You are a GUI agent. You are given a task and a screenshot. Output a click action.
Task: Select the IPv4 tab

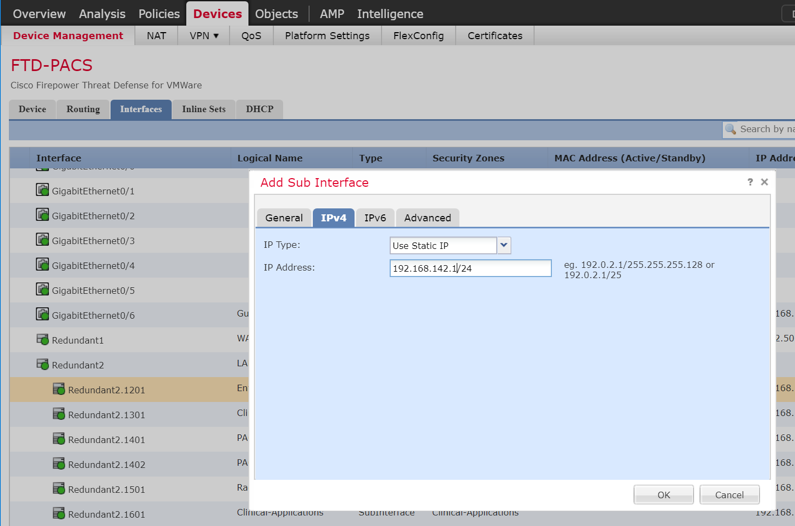tap(334, 218)
